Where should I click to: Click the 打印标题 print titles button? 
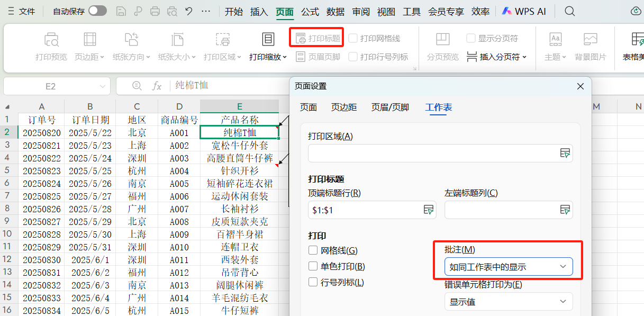pyautogui.click(x=316, y=37)
